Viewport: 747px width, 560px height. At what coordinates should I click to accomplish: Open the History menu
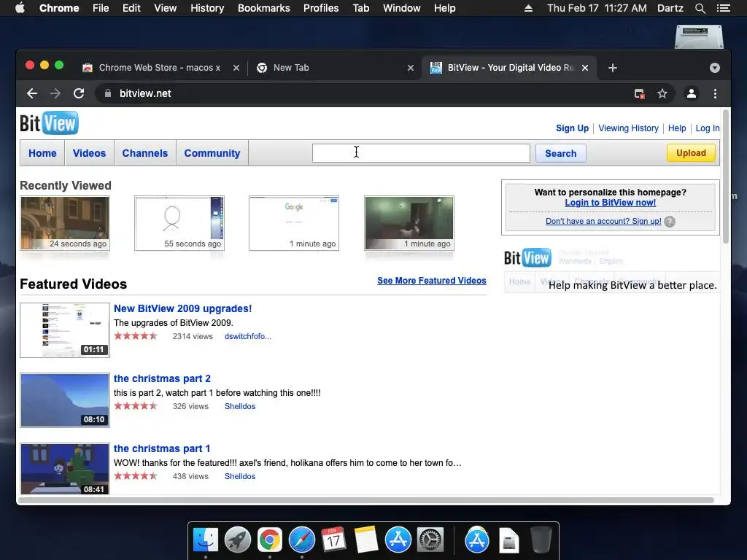[207, 8]
